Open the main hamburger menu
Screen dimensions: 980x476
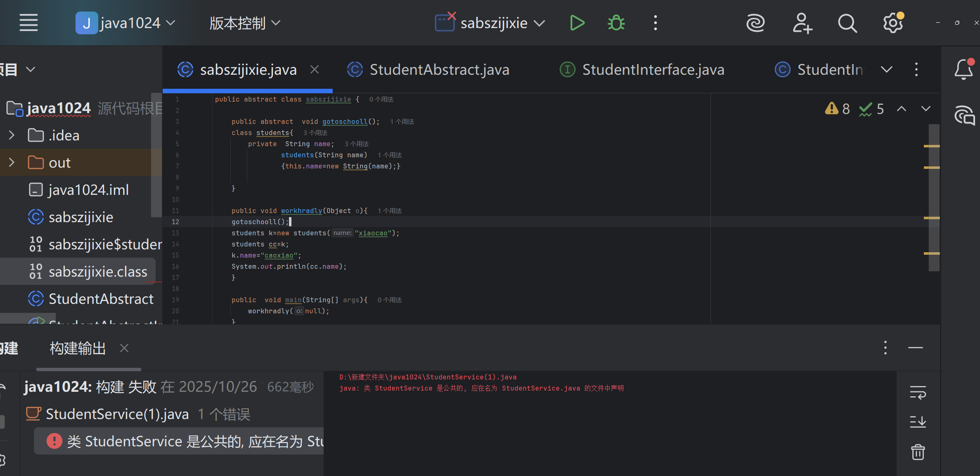pos(28,23)
